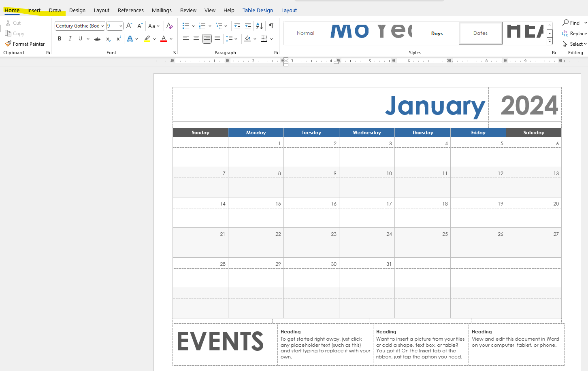This screenshot has width=588, height=371.
Task: Open the Font name dropdown
Action: pyautogui.click(x=102, y=25)
